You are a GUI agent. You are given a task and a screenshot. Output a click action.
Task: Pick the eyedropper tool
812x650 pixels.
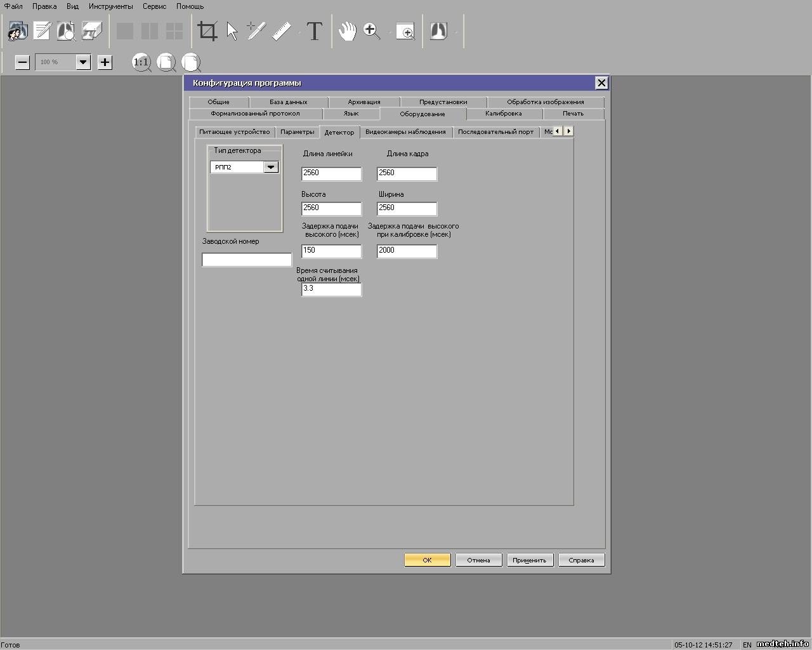(x=256, y=31)
